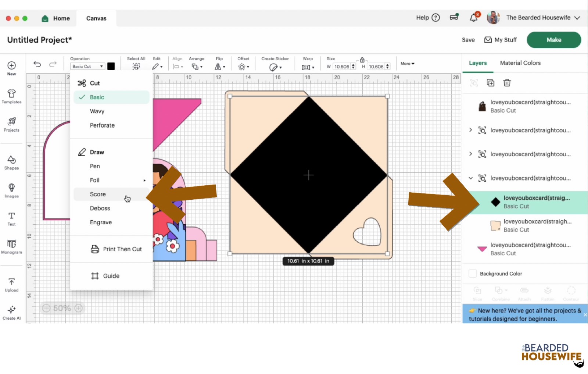Select Print Then Cut option
The width and height of the screenshot is (588, 374).
pos(122,249)
